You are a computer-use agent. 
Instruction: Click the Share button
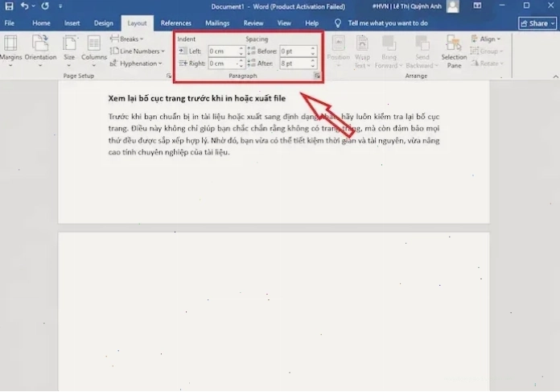pos(537,23)
